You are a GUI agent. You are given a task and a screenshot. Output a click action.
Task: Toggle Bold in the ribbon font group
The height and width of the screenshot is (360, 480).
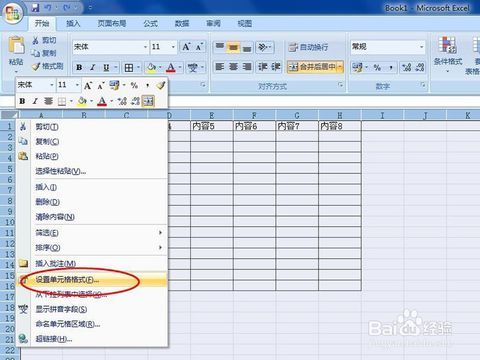(79, 68)
